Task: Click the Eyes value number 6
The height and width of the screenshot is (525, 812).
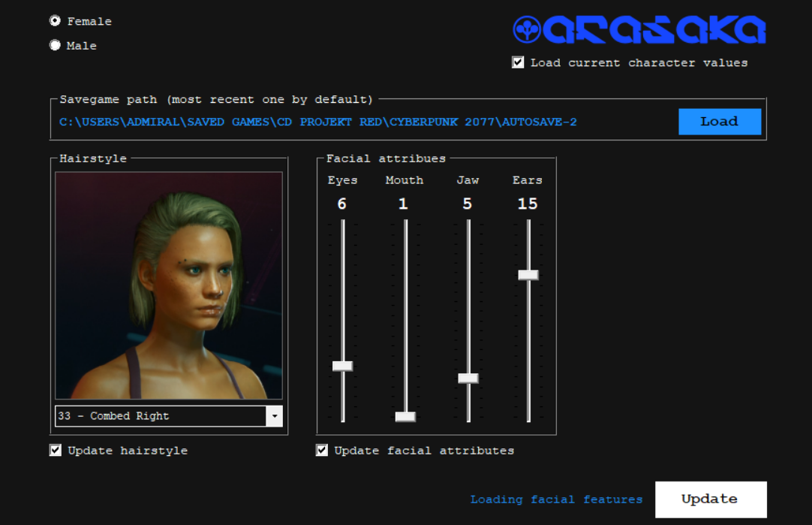Action: (342, 204)
